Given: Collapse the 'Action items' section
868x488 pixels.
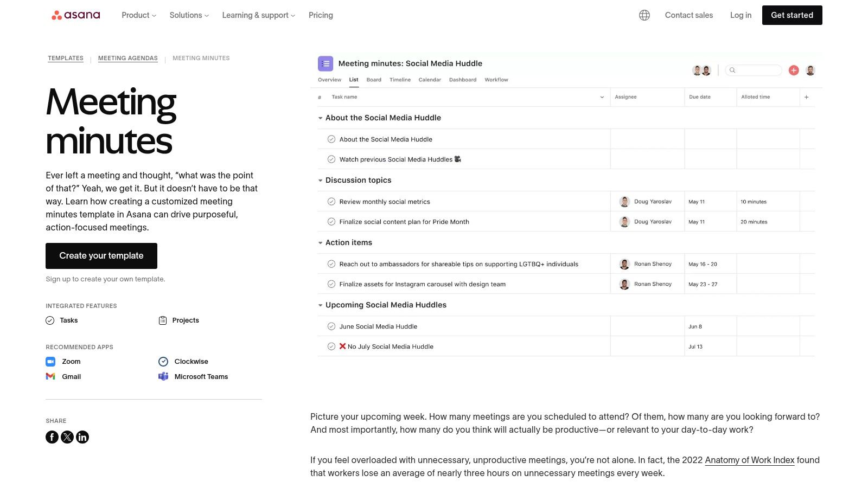Looking at the screenshot, I should coord(320,242).
